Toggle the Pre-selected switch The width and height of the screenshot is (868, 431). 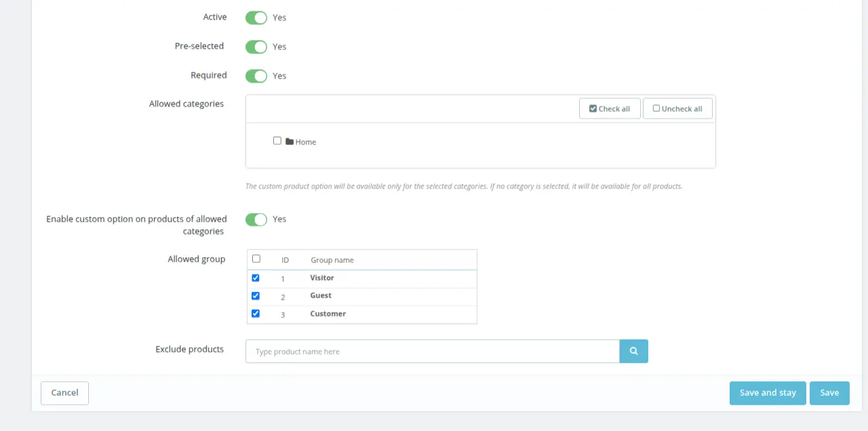click(x=256, y=47)
